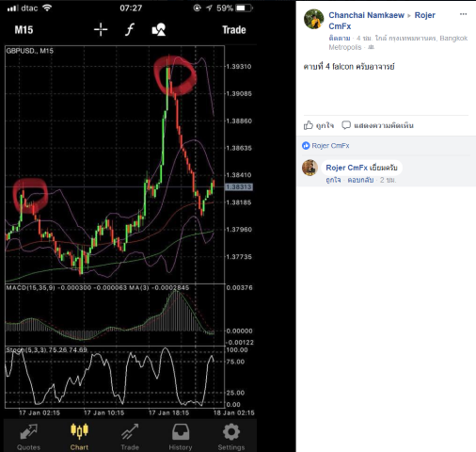Click the GBPUSD., M15 chart label
Screen dimensions: 476x452
click(30, 51)
